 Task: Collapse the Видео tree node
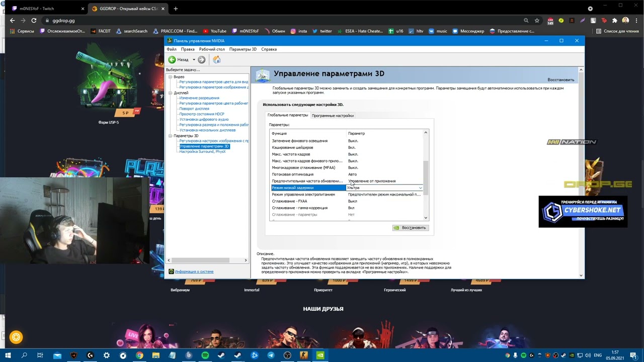coord(170,77)
